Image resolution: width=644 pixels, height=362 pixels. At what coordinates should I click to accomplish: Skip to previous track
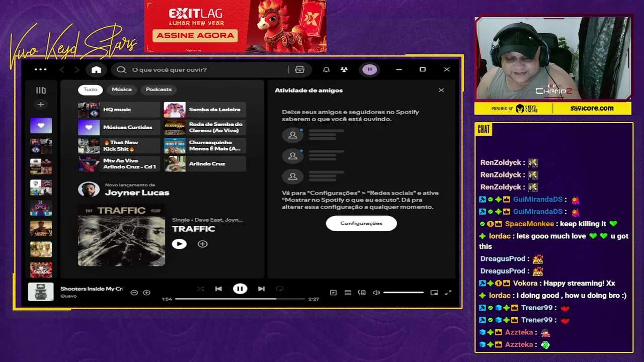pyautogui.click(x=218, y=289)
